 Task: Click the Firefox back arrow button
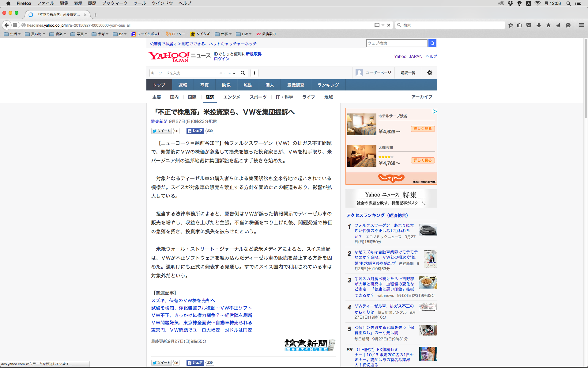pos(6,25)
